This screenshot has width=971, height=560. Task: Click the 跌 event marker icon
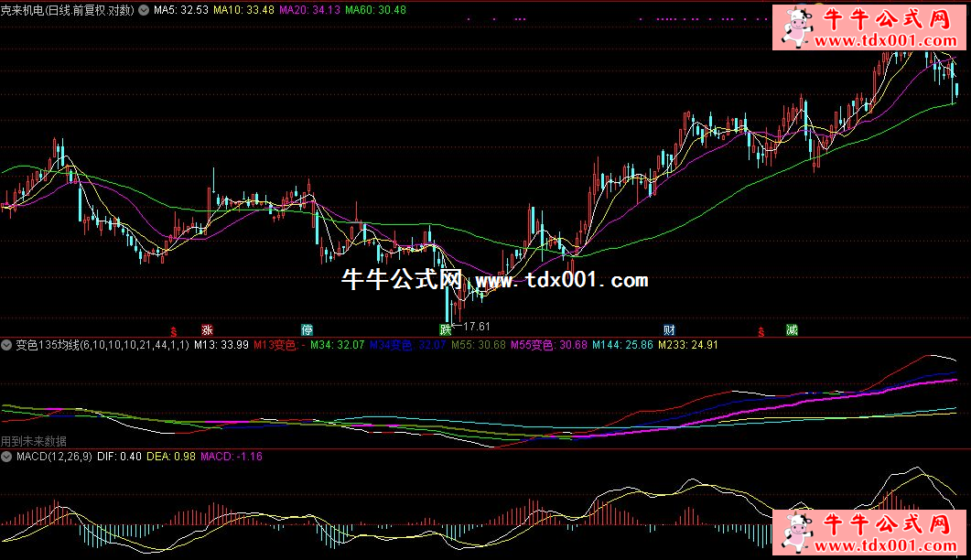pos(446,329)
